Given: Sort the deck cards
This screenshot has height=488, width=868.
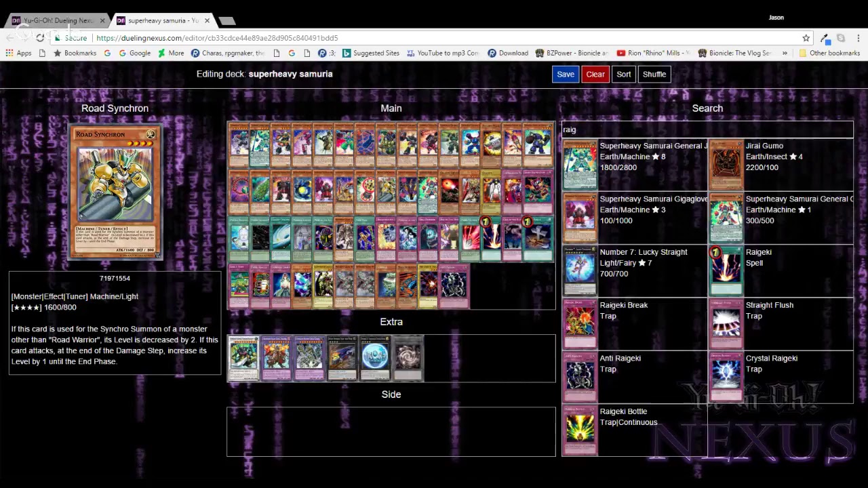Looking at the screenshot, I should [x=624, y=75].
